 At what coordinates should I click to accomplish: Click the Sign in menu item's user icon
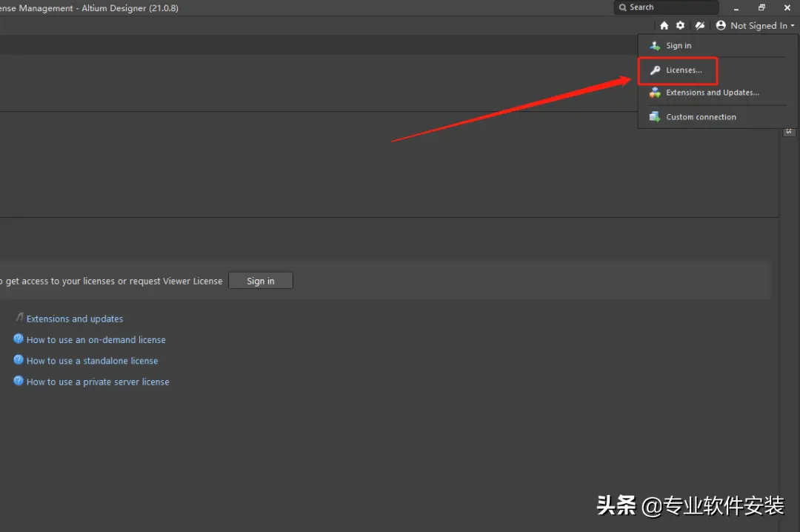(x=655, y=45)
